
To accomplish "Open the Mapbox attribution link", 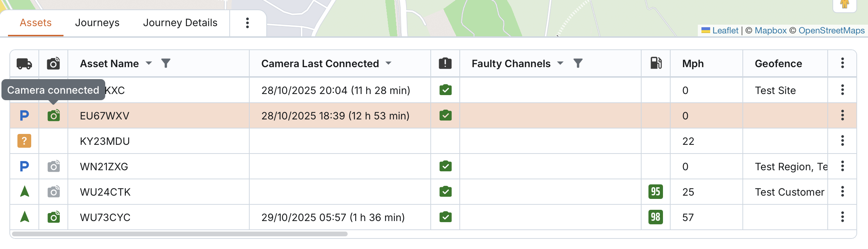I will click(770, 30).
